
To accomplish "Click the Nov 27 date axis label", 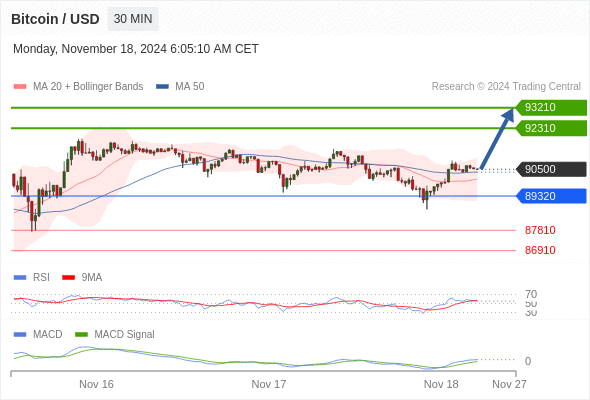I will coord(509,384).
